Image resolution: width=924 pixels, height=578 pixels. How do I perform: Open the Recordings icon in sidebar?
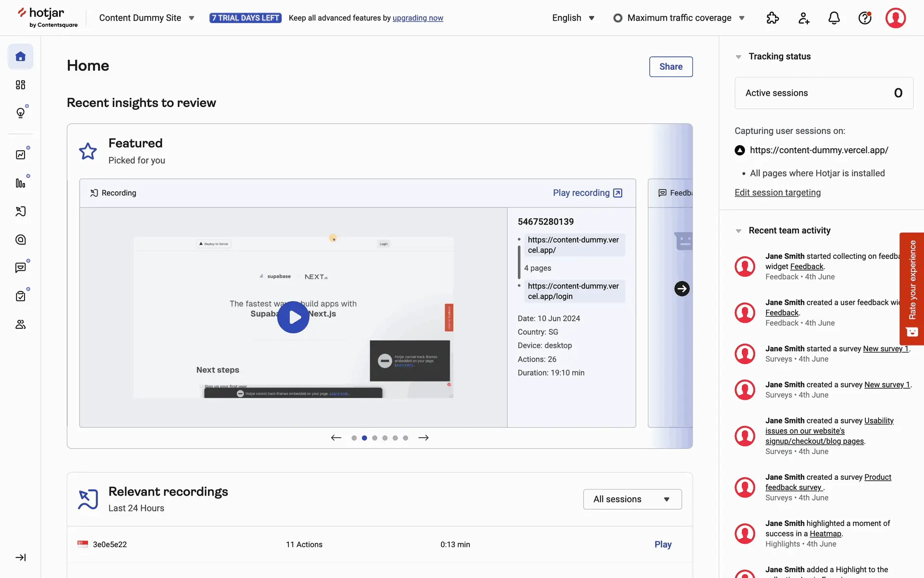pos(20,211)
